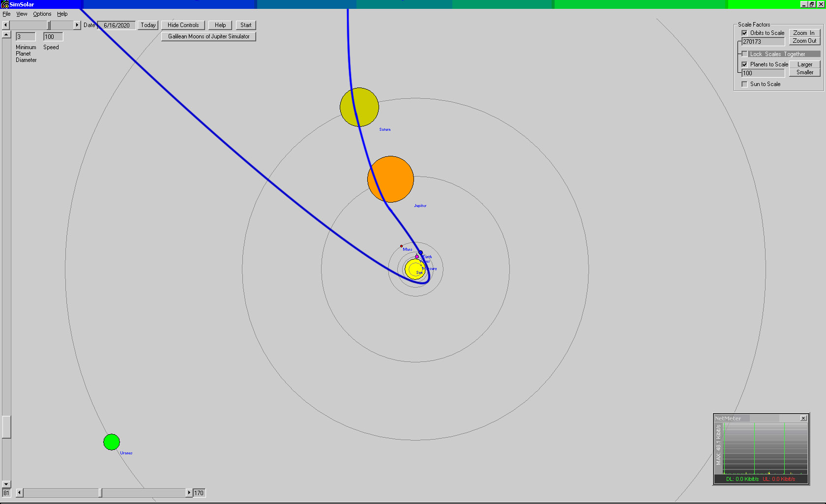
Task: Click the Help button beside Hide Controls
Action: point(220,25)
